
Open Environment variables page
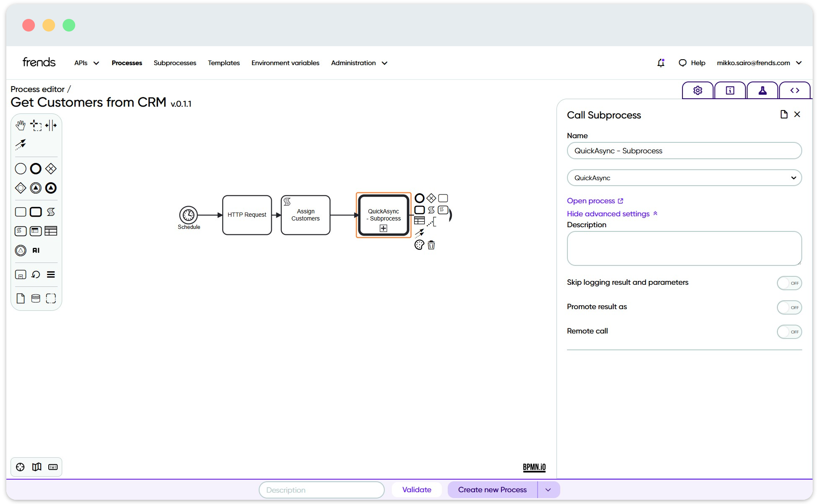(285, 63)
